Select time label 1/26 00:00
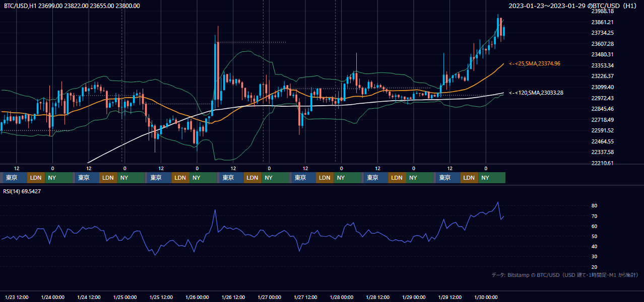 (x=197, y=297)
